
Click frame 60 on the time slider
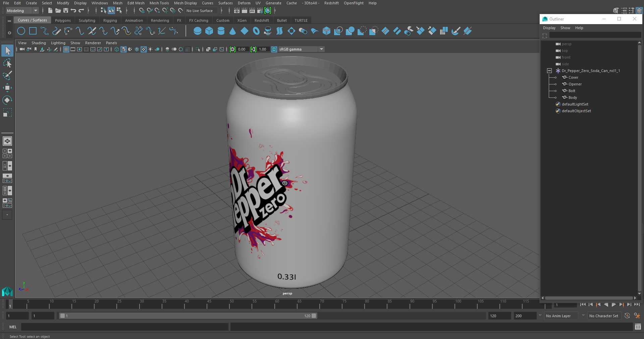277,304
